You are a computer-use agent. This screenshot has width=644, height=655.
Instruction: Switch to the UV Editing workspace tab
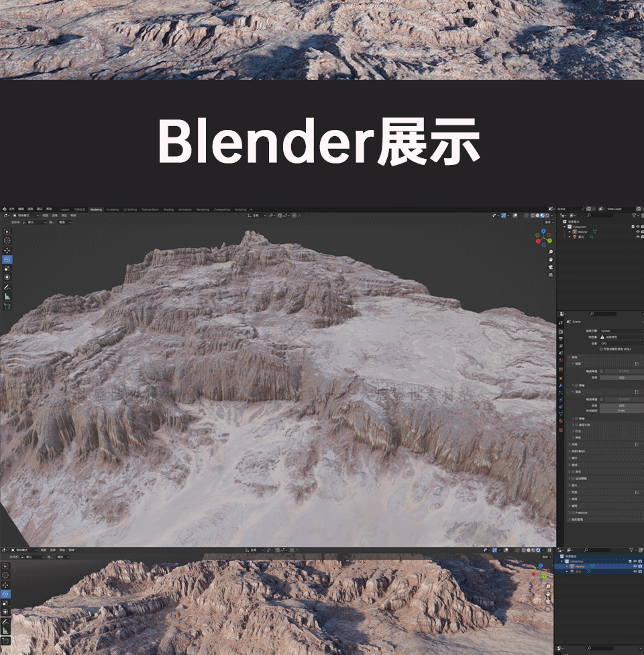point(130,210)
